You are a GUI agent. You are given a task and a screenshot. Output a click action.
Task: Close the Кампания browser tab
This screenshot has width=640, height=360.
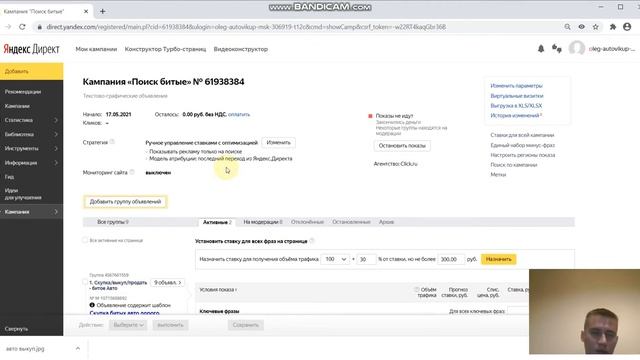[x=86, y=11]
